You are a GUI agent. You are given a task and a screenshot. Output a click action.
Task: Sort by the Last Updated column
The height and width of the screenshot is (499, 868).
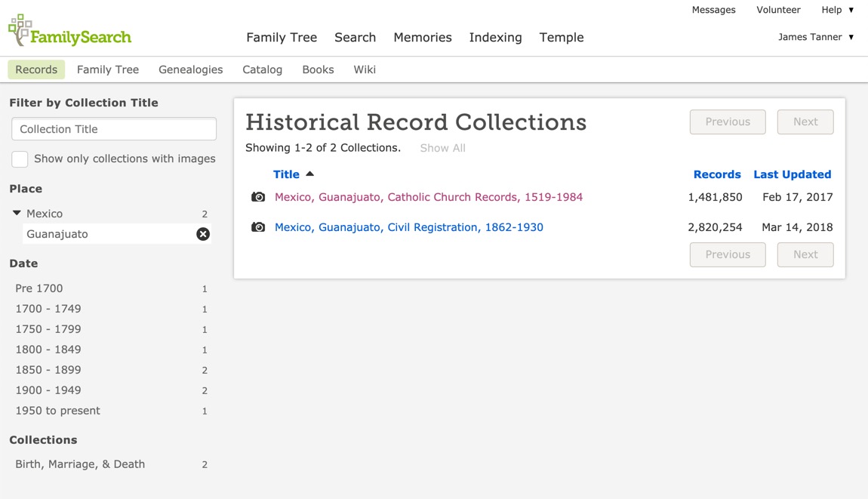[x=793, y=174]
